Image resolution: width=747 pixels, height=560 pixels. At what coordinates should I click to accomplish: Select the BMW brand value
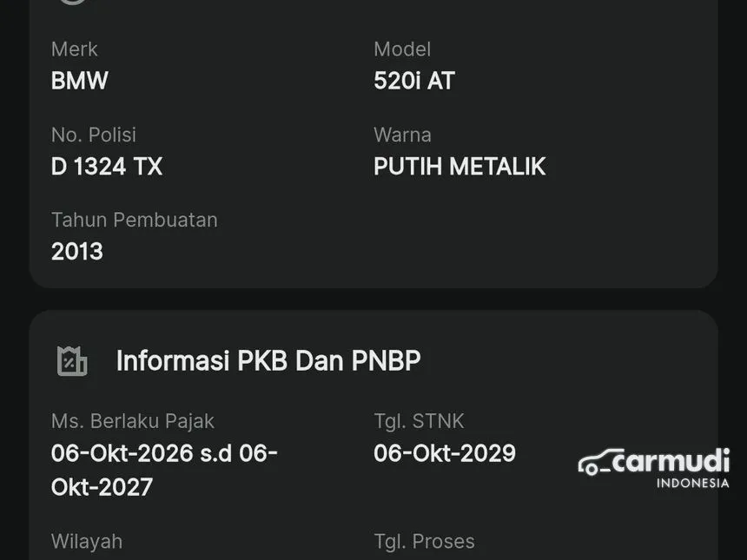coord(80,81)
